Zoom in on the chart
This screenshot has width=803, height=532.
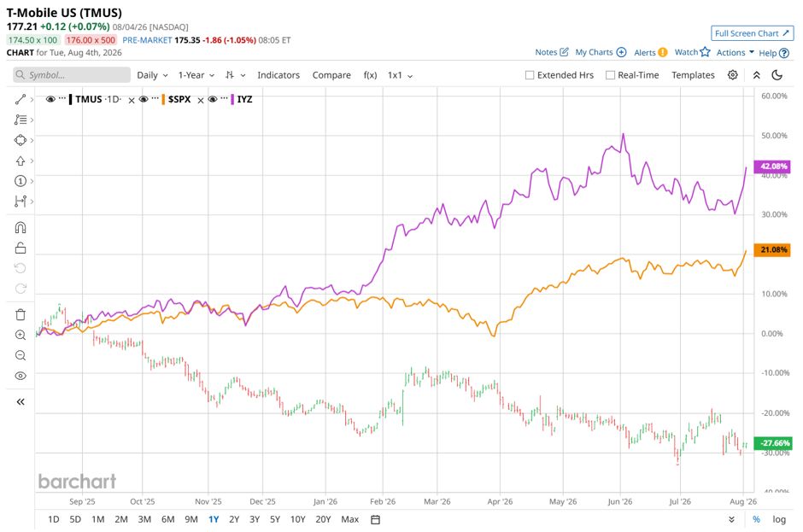[x=21, y=335]
